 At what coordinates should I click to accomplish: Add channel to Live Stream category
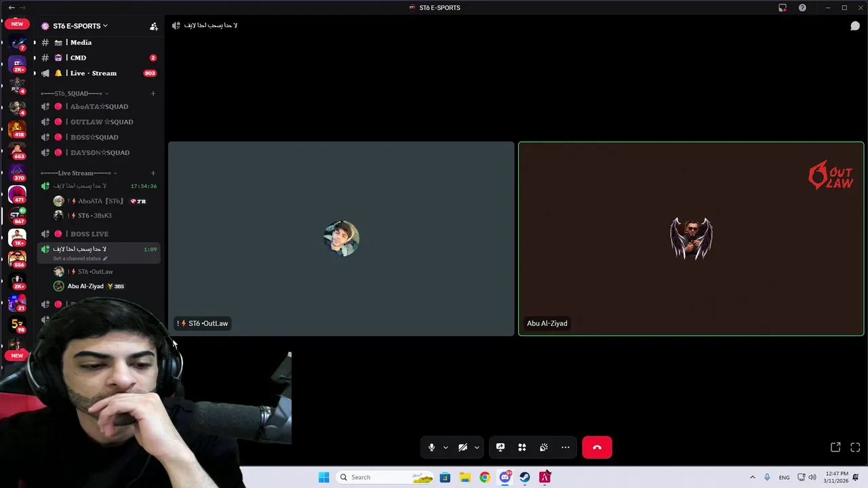(153, 173)
